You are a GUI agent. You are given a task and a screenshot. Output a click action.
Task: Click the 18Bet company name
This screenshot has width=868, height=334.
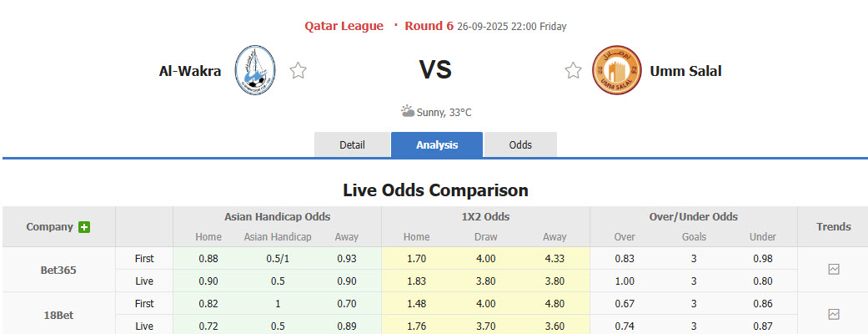click(x=59, y=314)
